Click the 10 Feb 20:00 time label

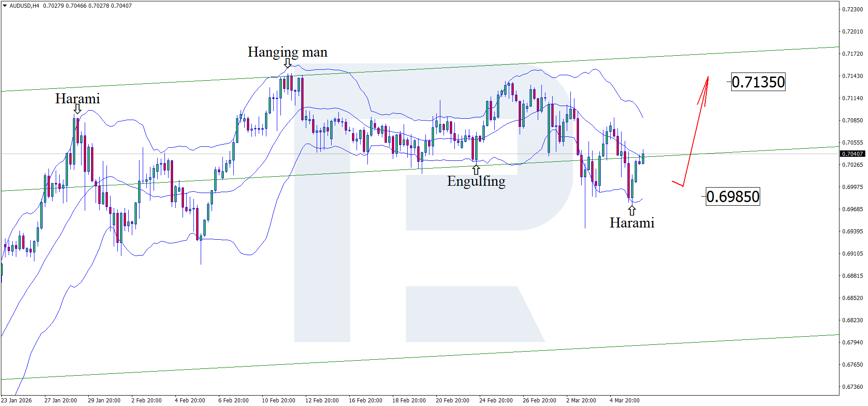[279, 401]
